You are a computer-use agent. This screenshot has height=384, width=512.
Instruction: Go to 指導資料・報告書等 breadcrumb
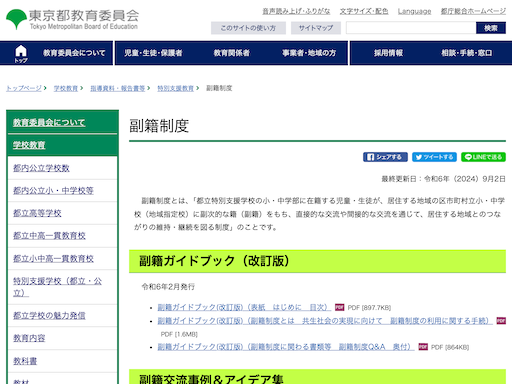coord(118,88)
